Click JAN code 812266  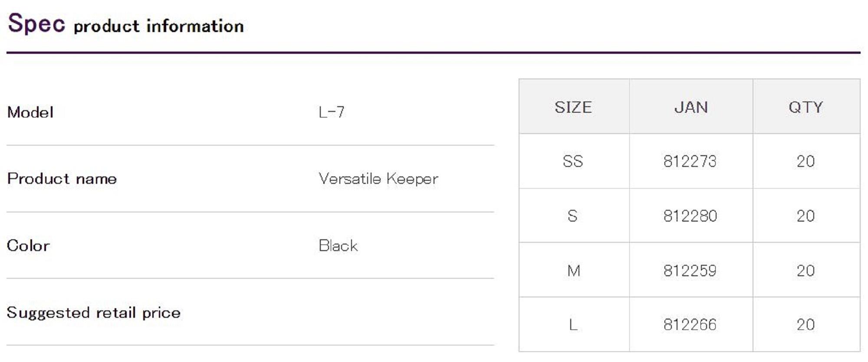(x=690, y=324)
